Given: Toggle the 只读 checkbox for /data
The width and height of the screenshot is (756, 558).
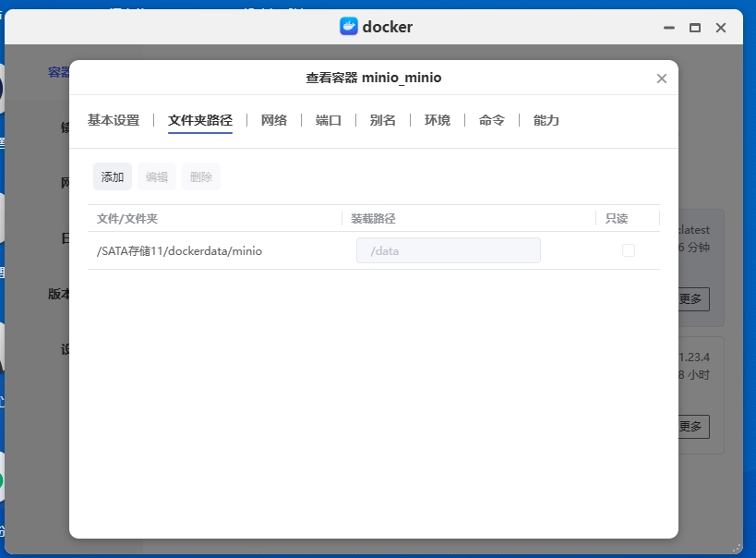Looking at the screenshot, I should [x=629, y=250].
